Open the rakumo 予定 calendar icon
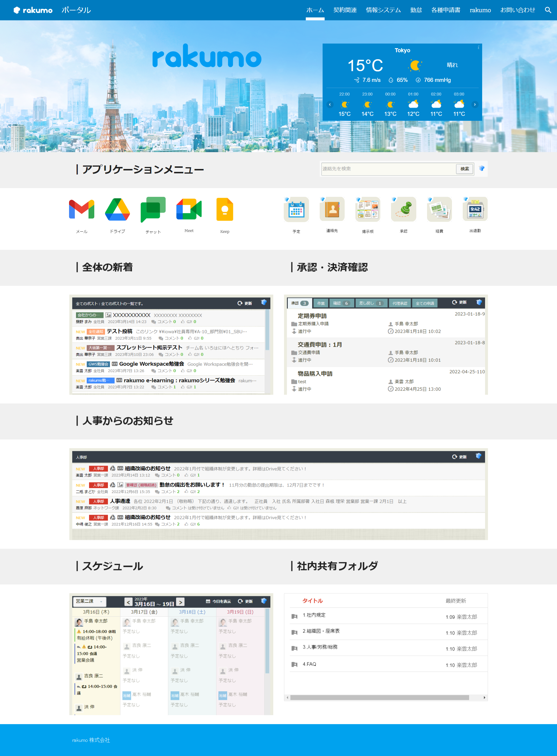The image size is (557, 756). (296, 210)
